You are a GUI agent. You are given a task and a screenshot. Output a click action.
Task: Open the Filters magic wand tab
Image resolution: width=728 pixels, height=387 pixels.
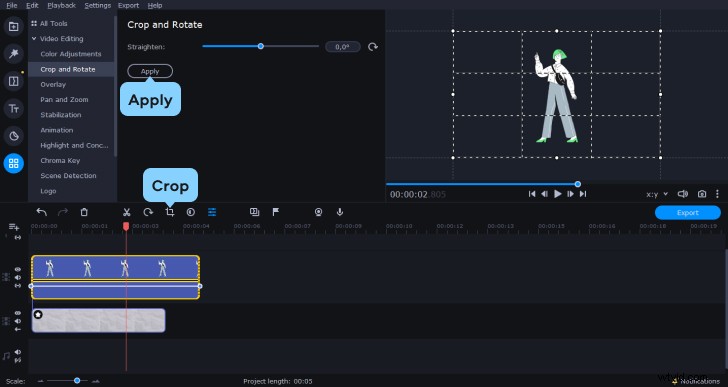click(13, 54)
